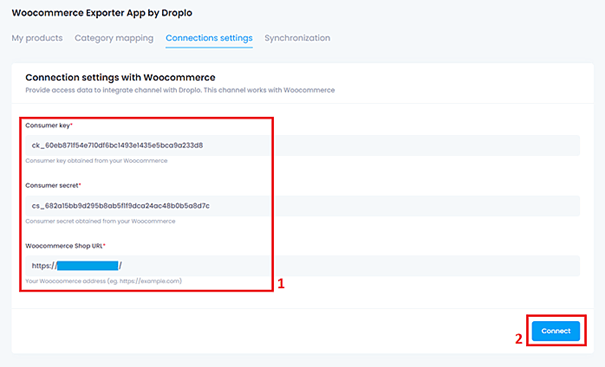
Task: Open the My products tab
Action: (37, 38)
